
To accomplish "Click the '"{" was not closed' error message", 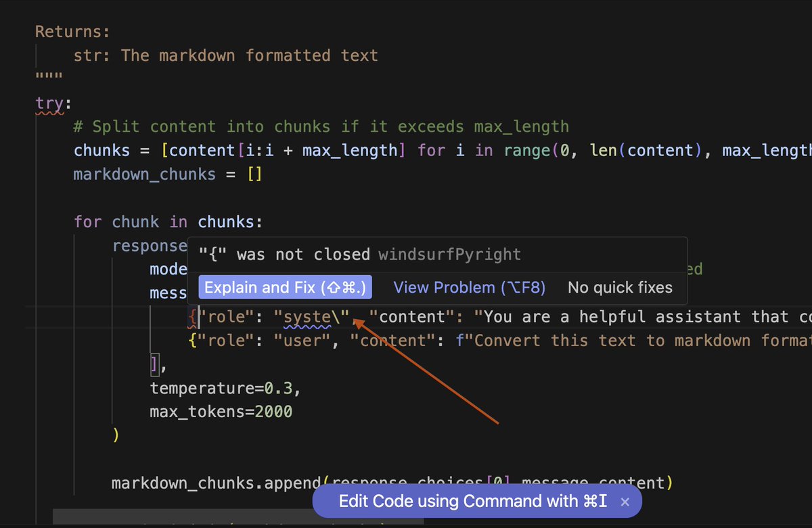I will coord(284,254).
